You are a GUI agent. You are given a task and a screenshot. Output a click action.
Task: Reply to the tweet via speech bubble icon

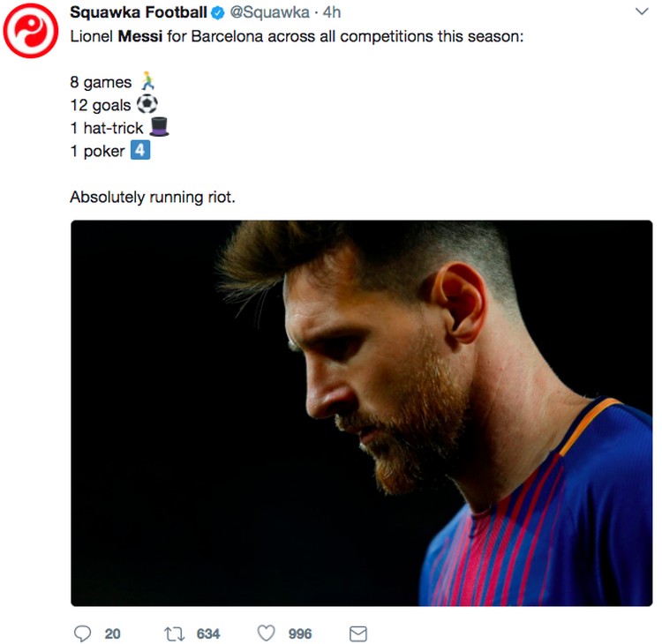point(83,633)
